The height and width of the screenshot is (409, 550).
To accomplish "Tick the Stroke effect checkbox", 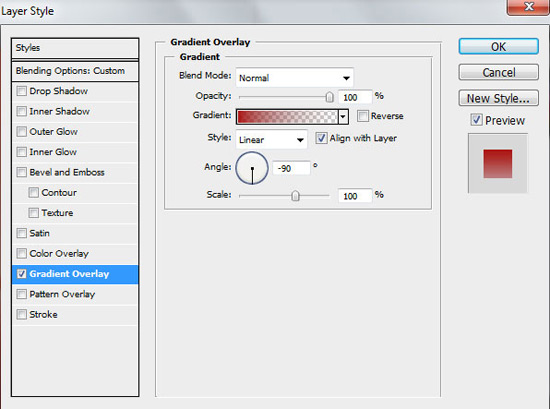I will 22,314.
